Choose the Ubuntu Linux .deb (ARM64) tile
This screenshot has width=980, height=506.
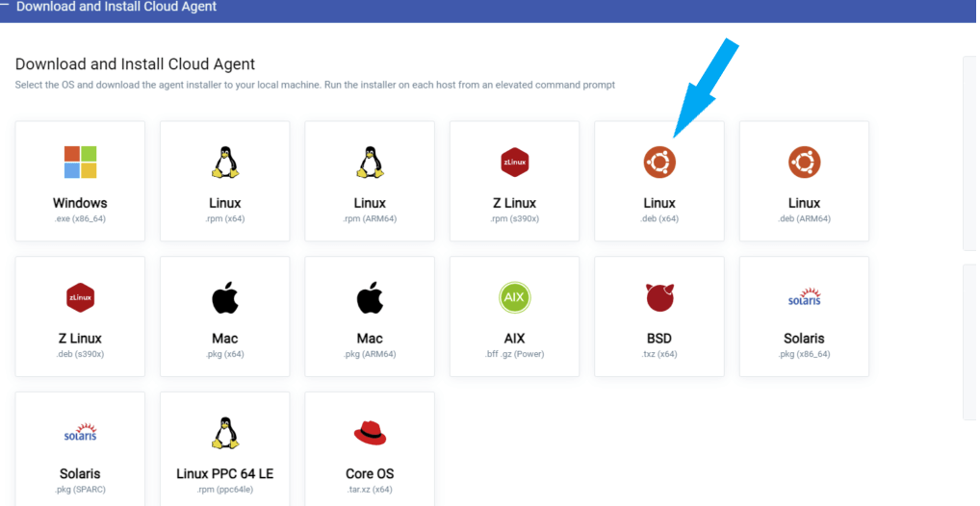(804, 181)
